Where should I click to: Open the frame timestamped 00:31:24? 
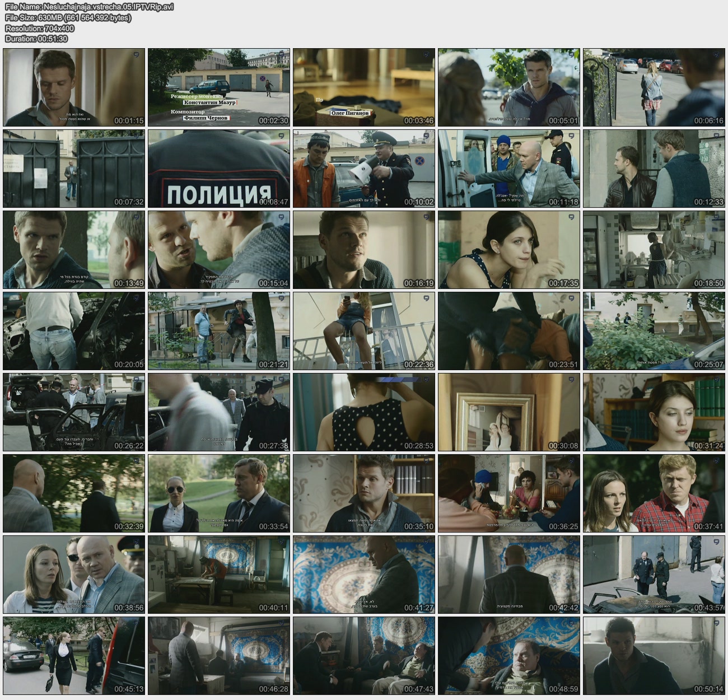pyautogui.click(x=654, y=412)
